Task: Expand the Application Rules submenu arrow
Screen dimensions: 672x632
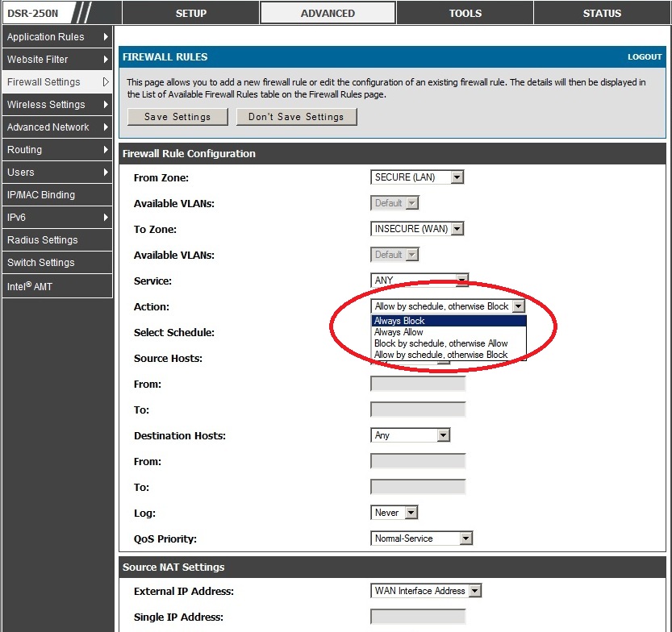Action: (x=106, y=37)
